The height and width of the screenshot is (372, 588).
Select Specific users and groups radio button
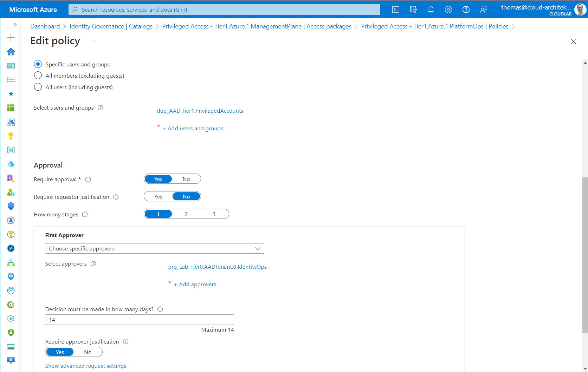38,64
